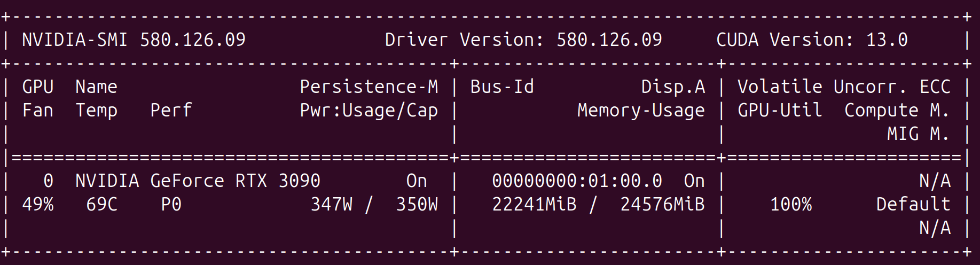Screen dimensions: 980x265
Task: Click the CUDA Version 13.0 text
Action: click(x=812, y=40)
